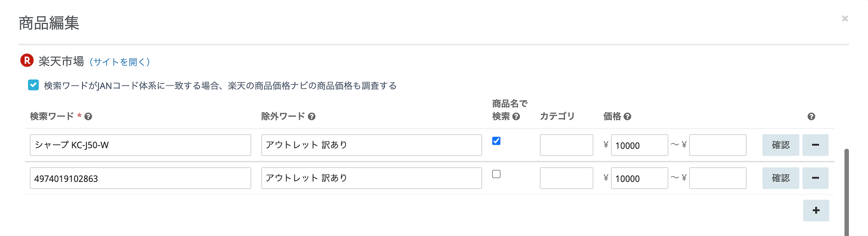The height and width of the screenshot is (236, 868).
Task: Toggle the JAN code price navi checkbox
Action: point(33,85)
